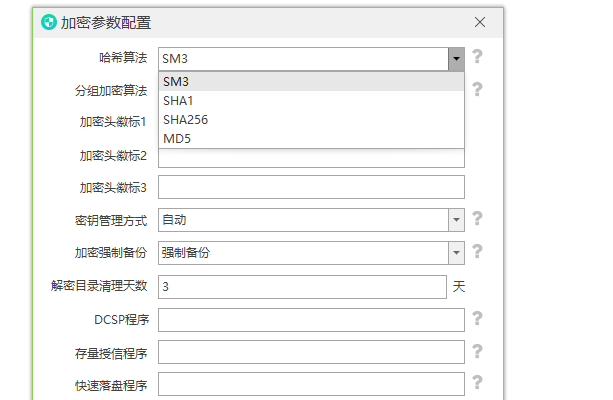Click into the 快速落盘程序 field

click(311, 384)
